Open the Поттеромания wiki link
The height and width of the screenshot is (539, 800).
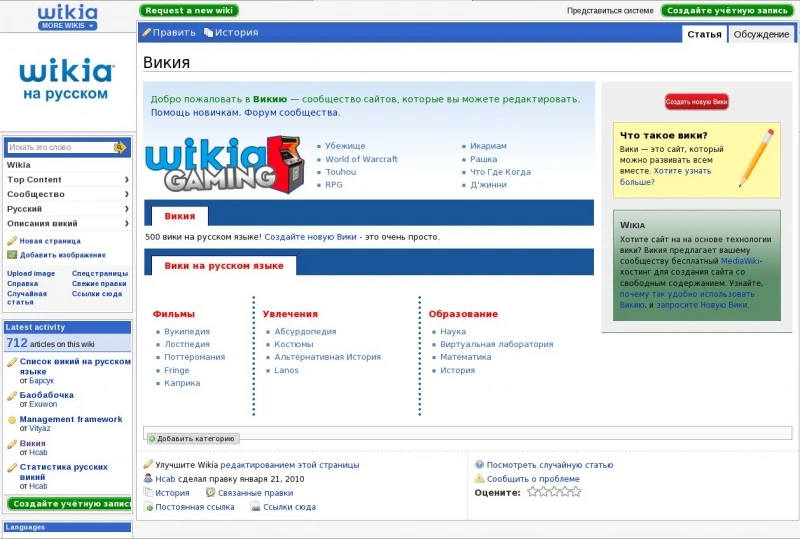(x=194, y=357)
